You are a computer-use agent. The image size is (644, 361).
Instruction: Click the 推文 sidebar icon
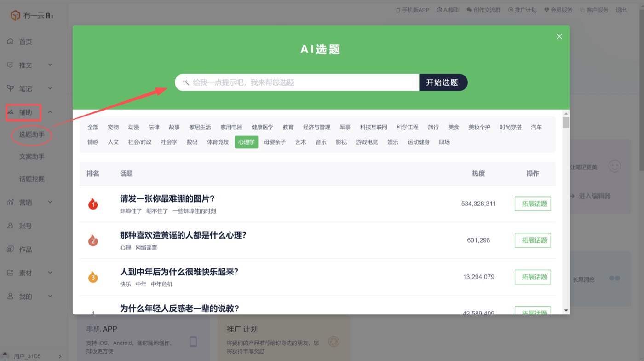coord(11,65)
